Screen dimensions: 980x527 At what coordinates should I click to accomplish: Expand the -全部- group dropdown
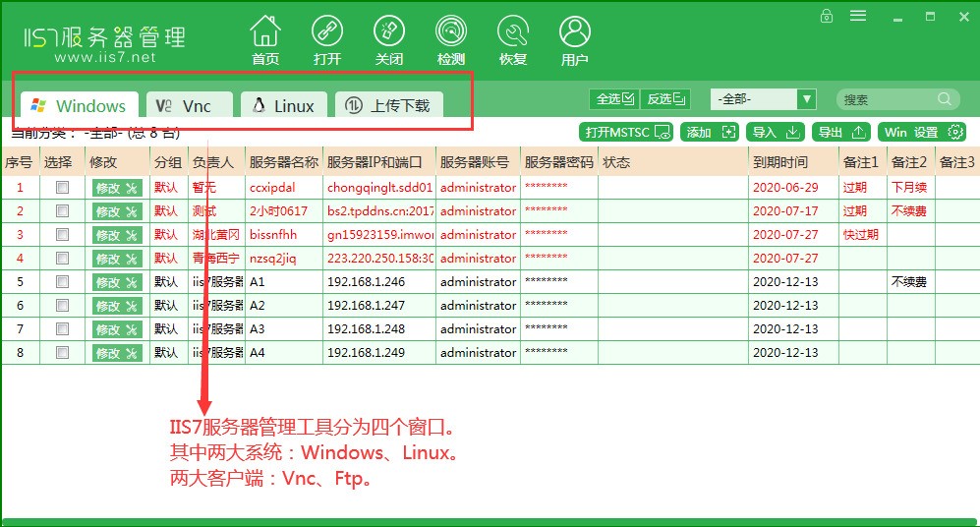pyautogui.click(x=806, y=99)
